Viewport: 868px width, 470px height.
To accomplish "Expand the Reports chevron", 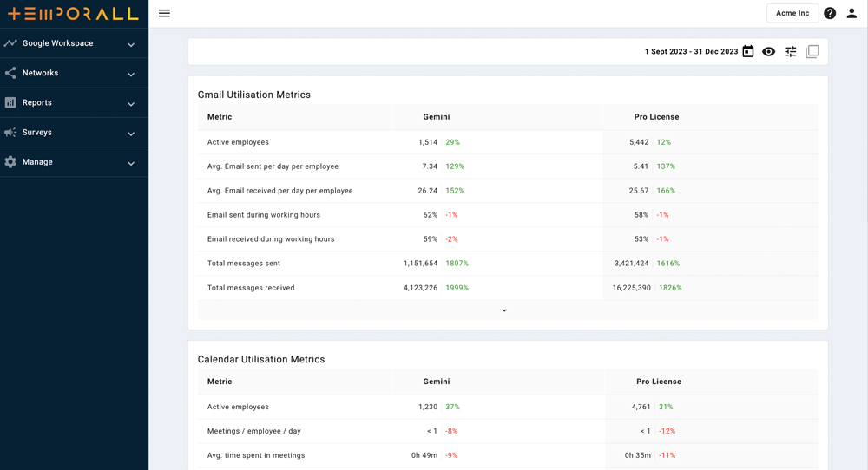I will 131,104.
